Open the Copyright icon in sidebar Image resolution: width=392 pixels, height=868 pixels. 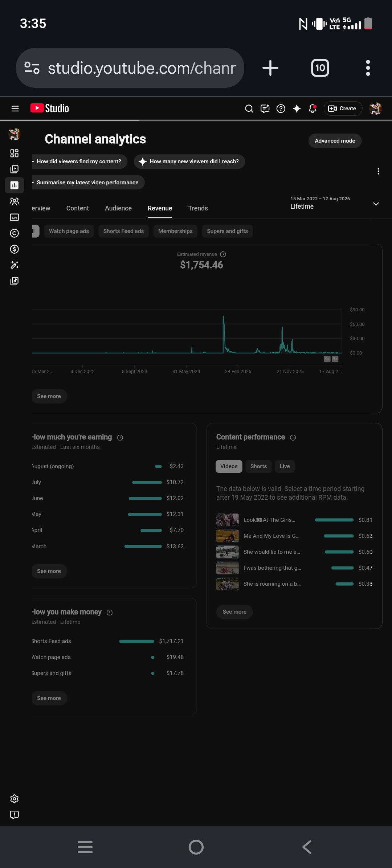click(14, 233)
